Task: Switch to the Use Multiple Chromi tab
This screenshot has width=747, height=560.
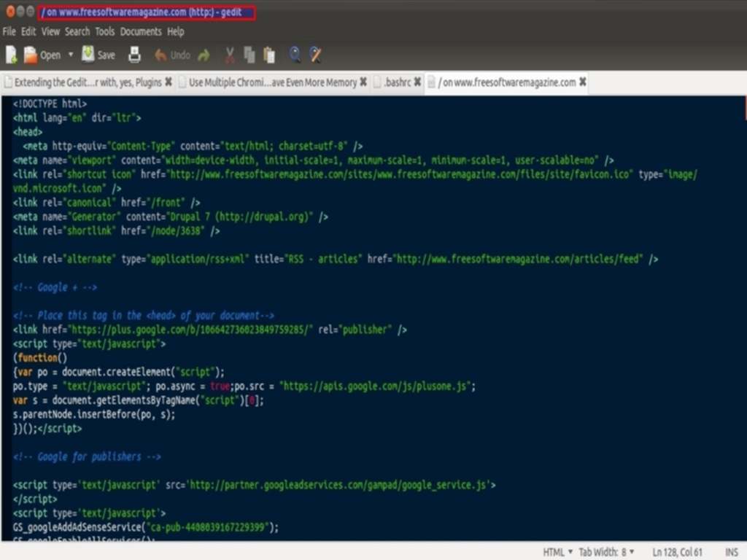Action: [x=273, y=82]
